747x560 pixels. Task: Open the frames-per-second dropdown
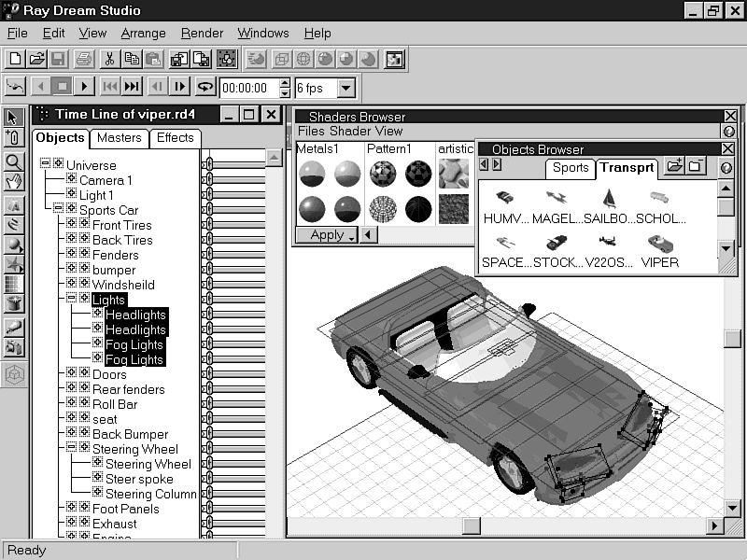tap(346, 89)
